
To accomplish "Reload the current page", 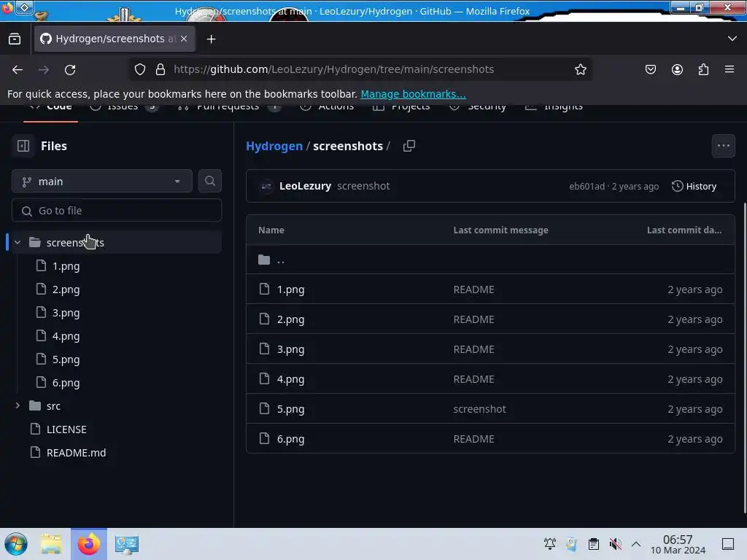I will coord(70,69).
